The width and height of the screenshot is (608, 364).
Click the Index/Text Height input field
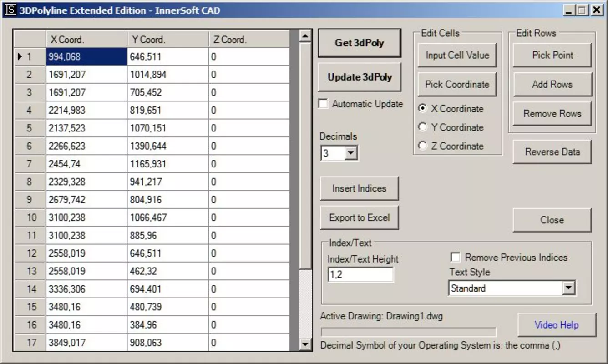tap(360, 274)
